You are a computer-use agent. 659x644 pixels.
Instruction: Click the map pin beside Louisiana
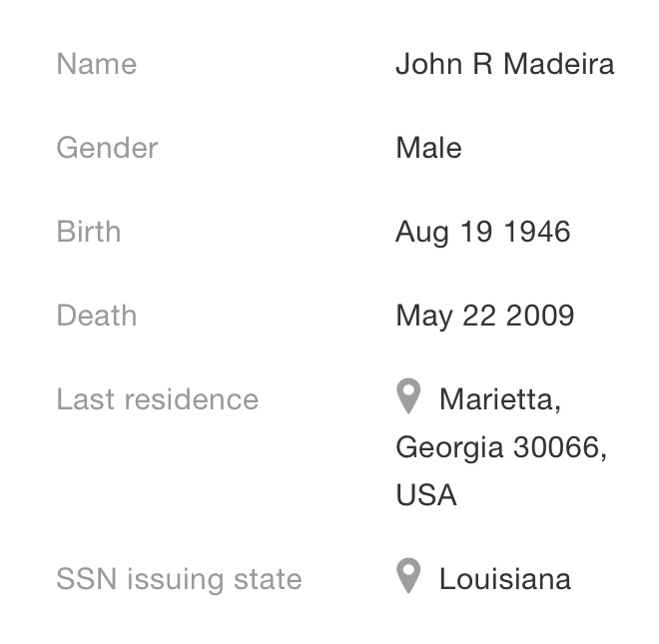[x=408, y=576]
